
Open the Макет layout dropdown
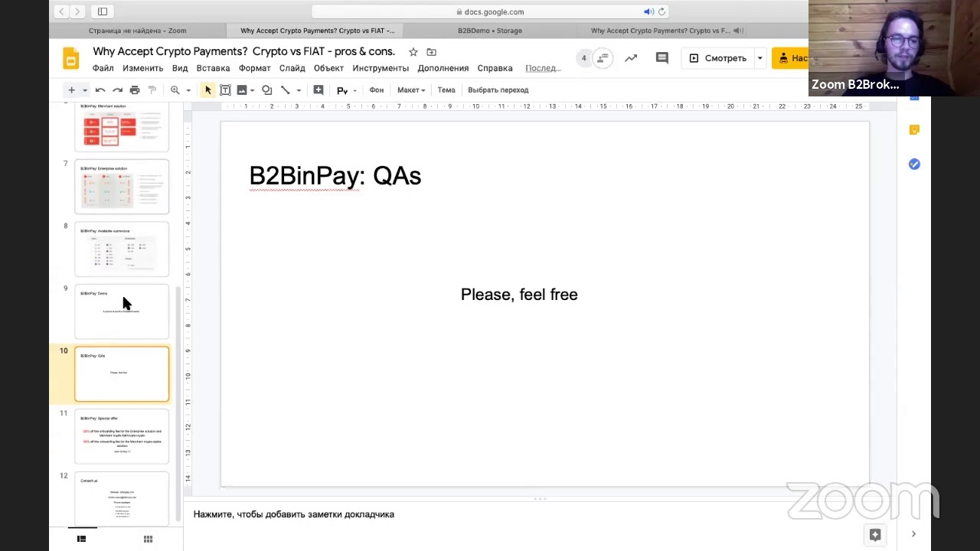coord(410,90)
